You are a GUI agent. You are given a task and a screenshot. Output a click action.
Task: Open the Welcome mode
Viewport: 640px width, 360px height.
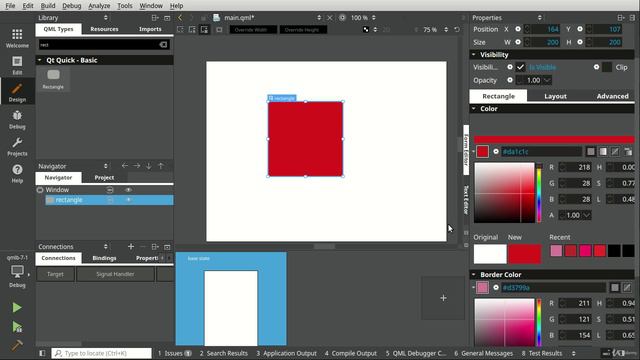point(17,38)
